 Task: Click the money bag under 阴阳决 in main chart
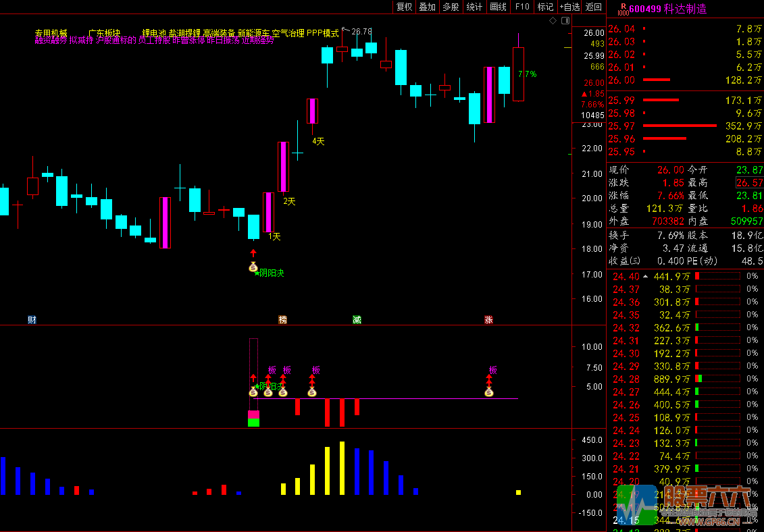click(x=253, y=267)
